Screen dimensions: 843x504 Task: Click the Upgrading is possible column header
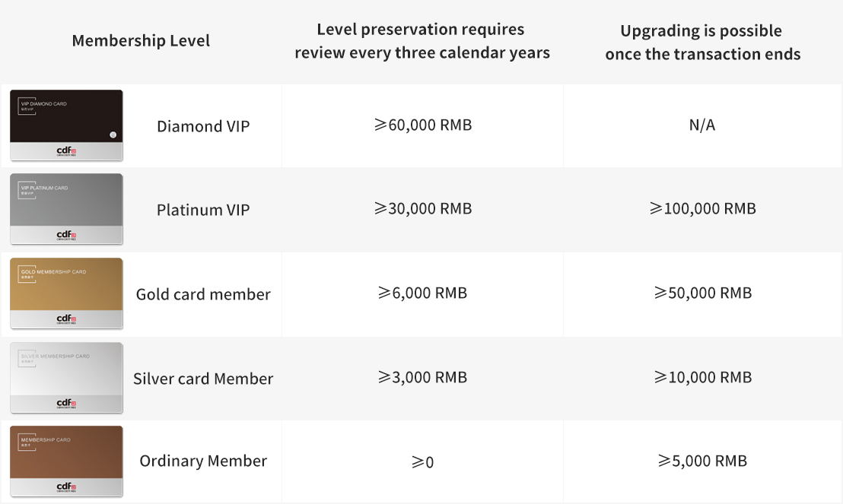(702, 43)
